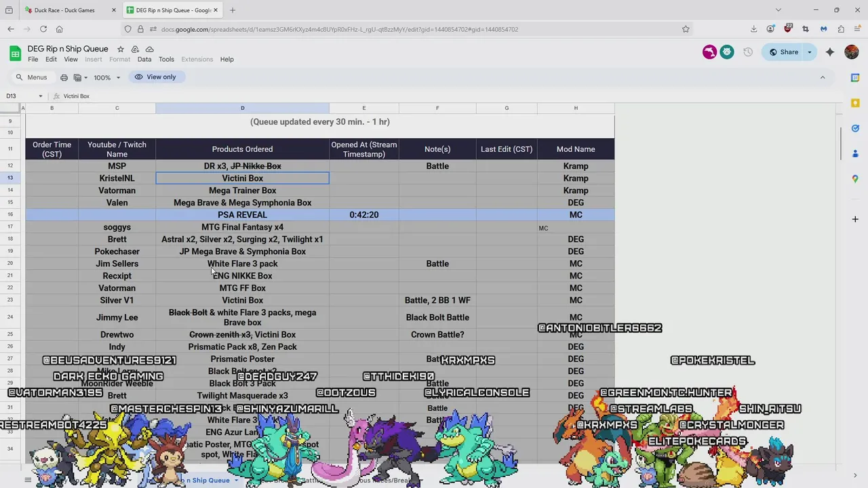Screen dimensions: 868x488
Task: Select row 16 header
Action: pos(10,215)
